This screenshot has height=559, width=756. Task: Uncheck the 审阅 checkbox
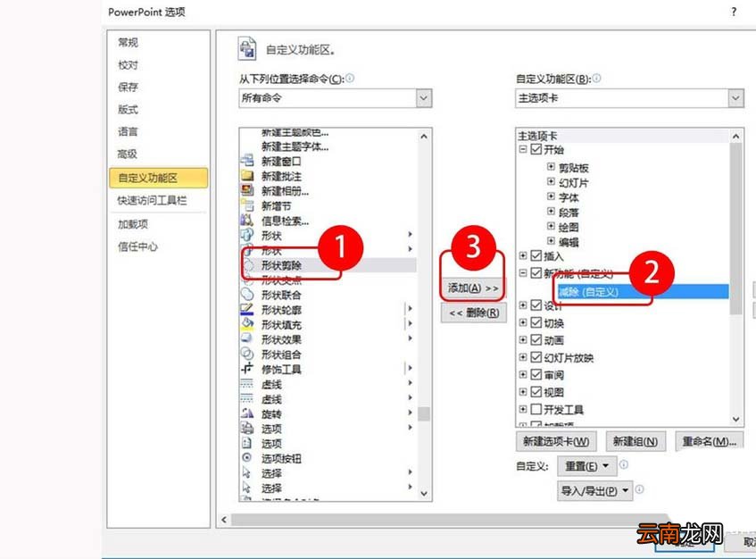536,375
